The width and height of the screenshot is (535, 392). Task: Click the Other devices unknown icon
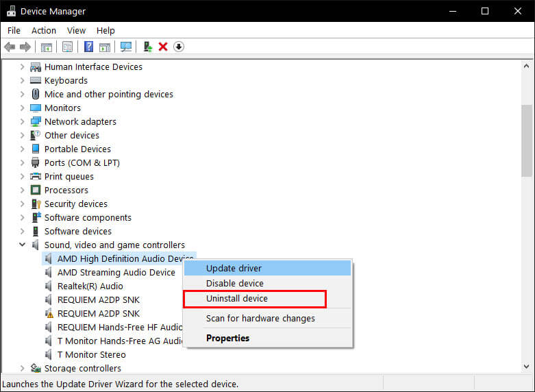pyautogui.click(x=36, y=135)
